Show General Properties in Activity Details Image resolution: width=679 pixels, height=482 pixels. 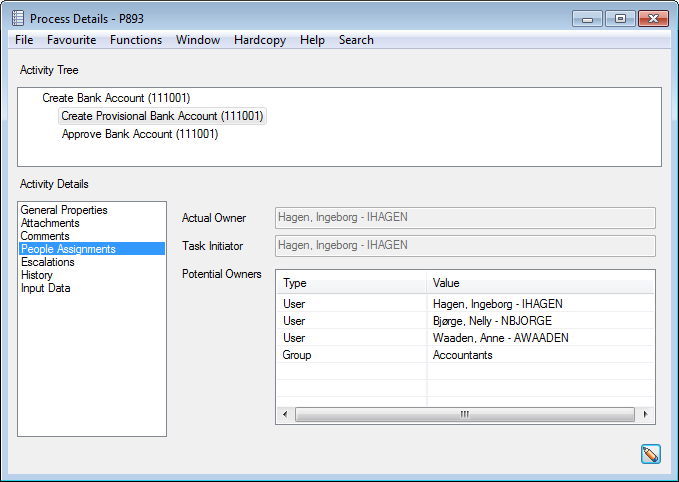click(x=64, y=210)
